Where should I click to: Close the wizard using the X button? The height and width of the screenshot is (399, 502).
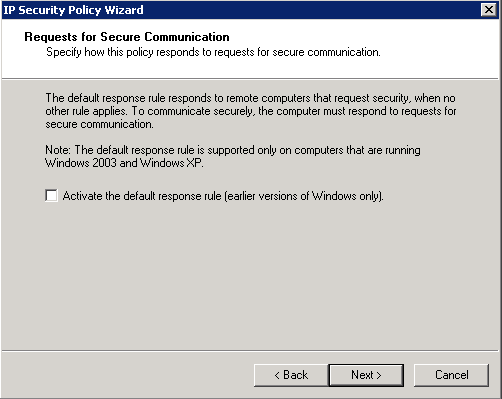[x=489, y=10]
